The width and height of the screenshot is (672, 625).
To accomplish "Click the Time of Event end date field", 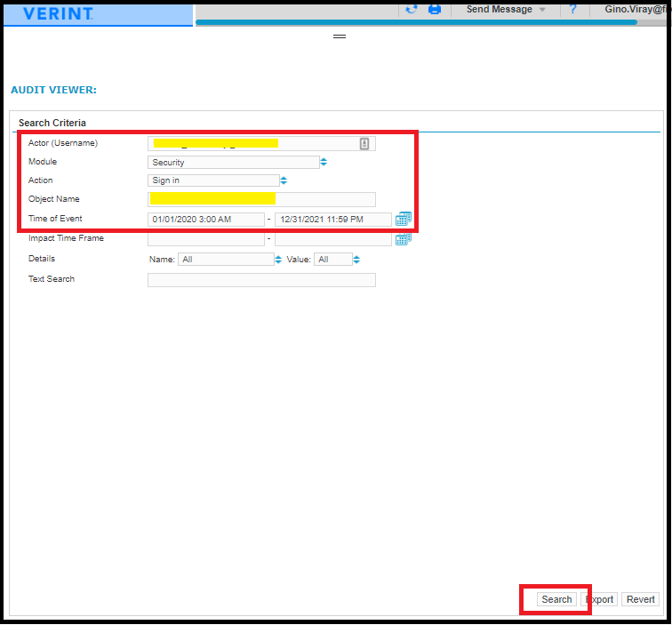I will 333,220.
